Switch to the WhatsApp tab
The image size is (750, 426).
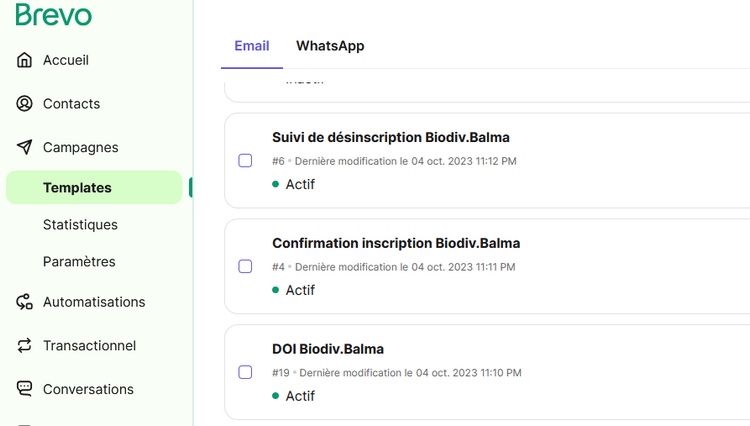tap(330, 46)
